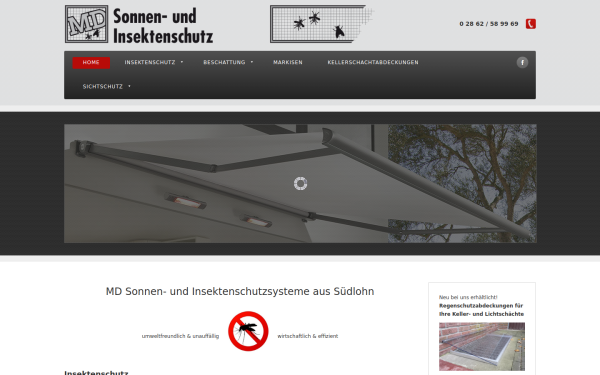Open the Insektenschutz menu
The image size is (600, 375).
(x=150, y=62)
